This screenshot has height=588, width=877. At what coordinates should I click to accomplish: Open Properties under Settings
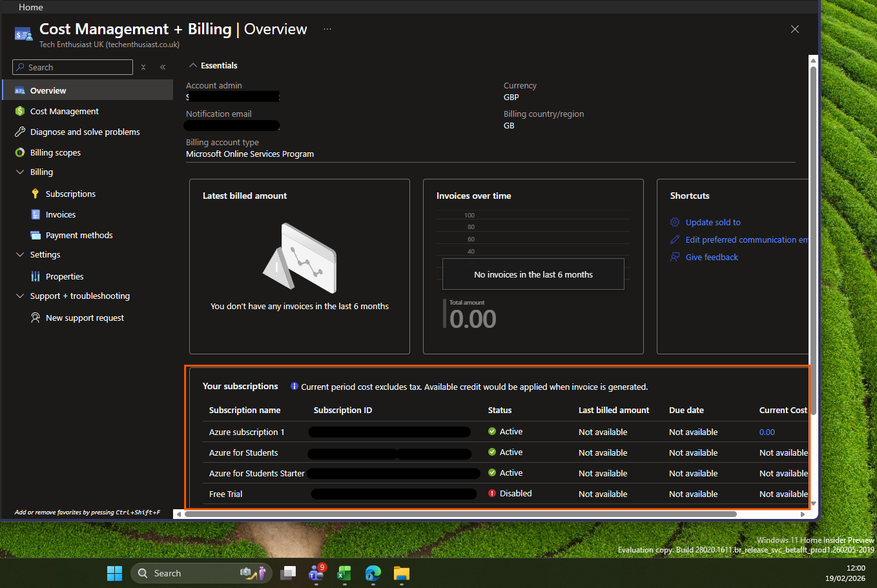(x=65, y=276)
